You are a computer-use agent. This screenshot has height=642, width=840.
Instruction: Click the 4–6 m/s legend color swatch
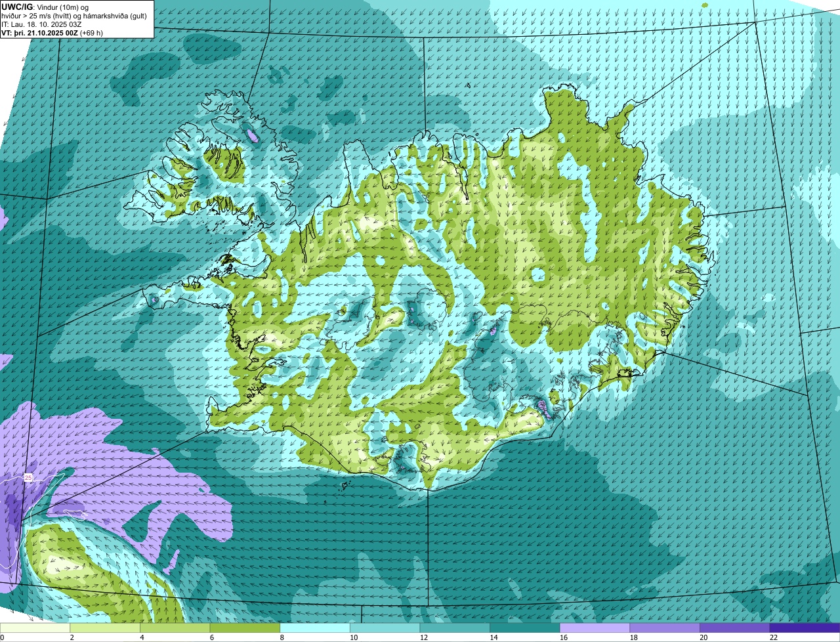pyautogui.click(x=175, y=628)
